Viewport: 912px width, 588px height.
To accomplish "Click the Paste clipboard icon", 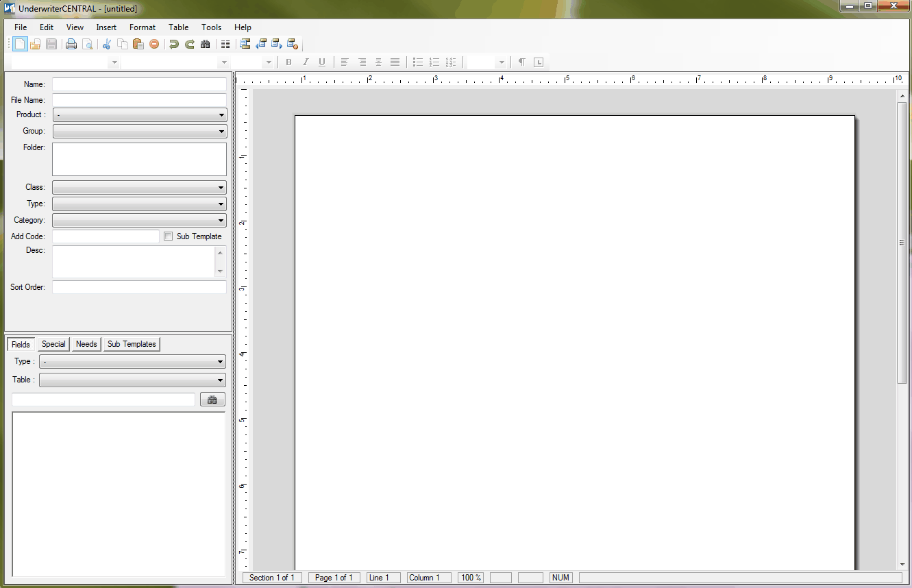I will click(138, 45).
